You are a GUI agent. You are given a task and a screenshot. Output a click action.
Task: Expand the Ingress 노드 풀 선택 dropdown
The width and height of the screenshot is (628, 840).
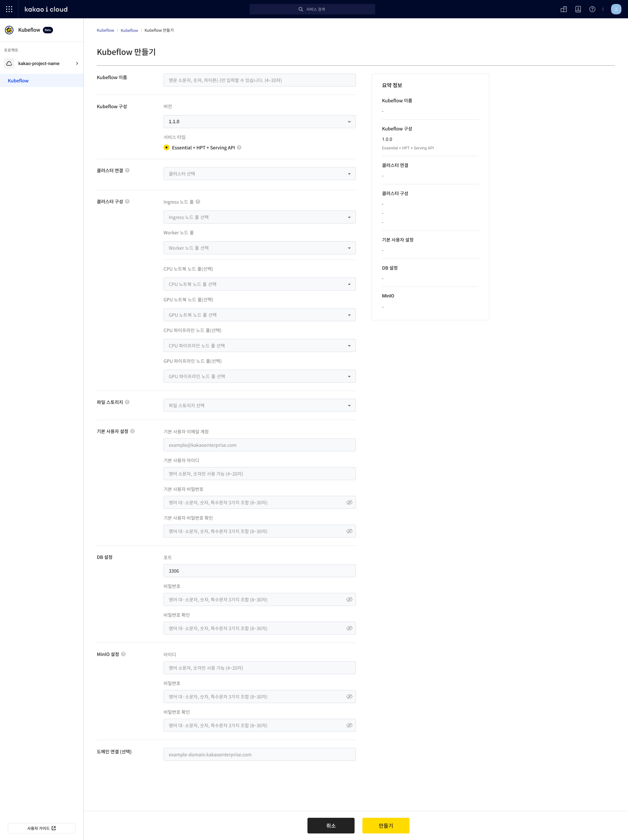pyautogui.click(x=259, y=217)
